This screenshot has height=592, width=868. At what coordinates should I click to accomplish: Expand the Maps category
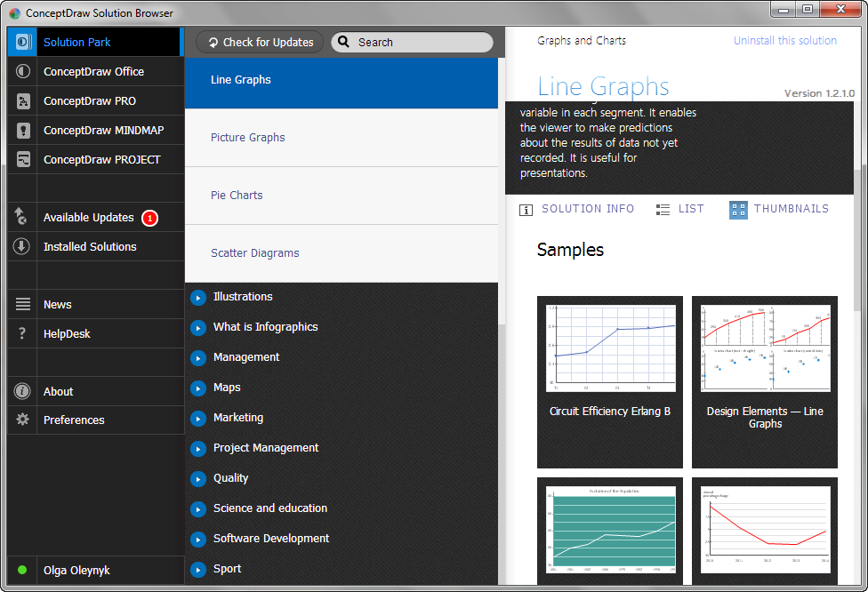pos(197,388)
